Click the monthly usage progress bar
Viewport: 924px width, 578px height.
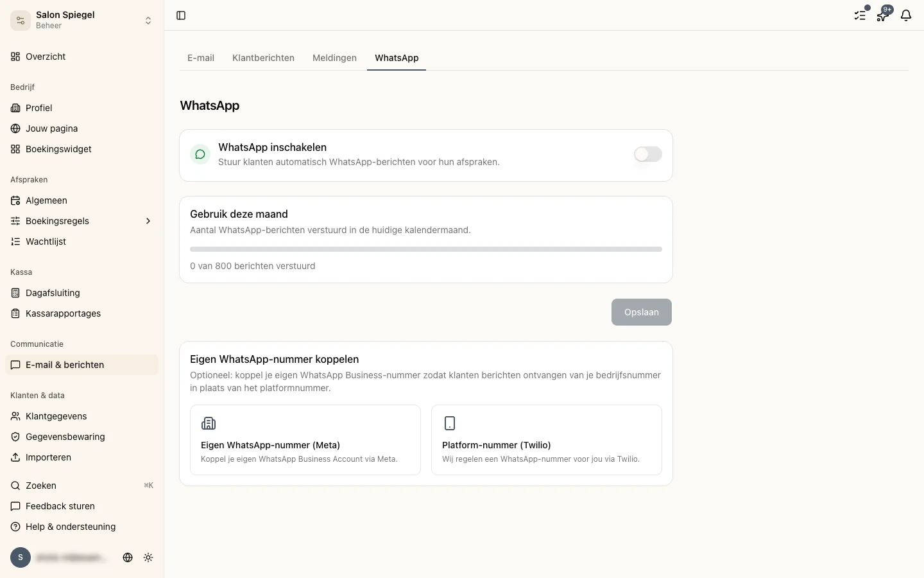pyautogui.click(x=426, y=249)
